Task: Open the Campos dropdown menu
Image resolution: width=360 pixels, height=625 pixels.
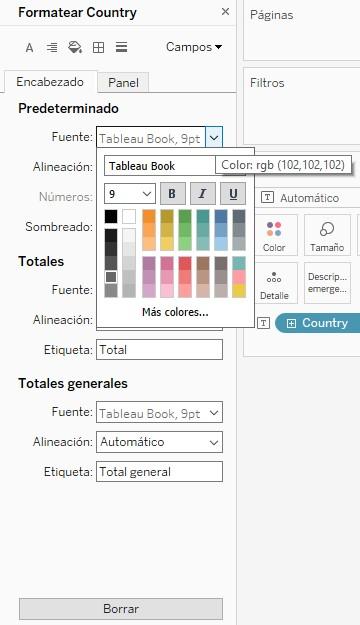Action: pyautogui.click(x=194, y=47)
